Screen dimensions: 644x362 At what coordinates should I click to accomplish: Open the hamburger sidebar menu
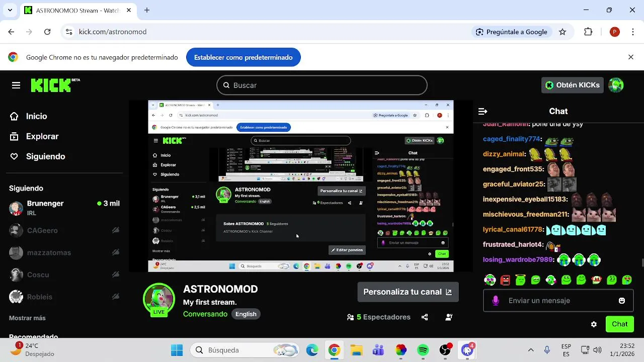click(16, 85)
